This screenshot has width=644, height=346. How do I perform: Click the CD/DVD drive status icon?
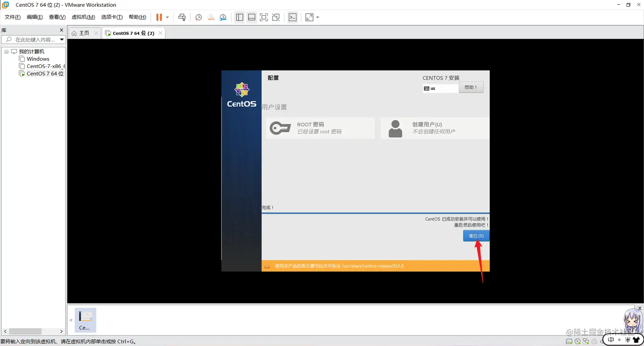click(578, 341)
